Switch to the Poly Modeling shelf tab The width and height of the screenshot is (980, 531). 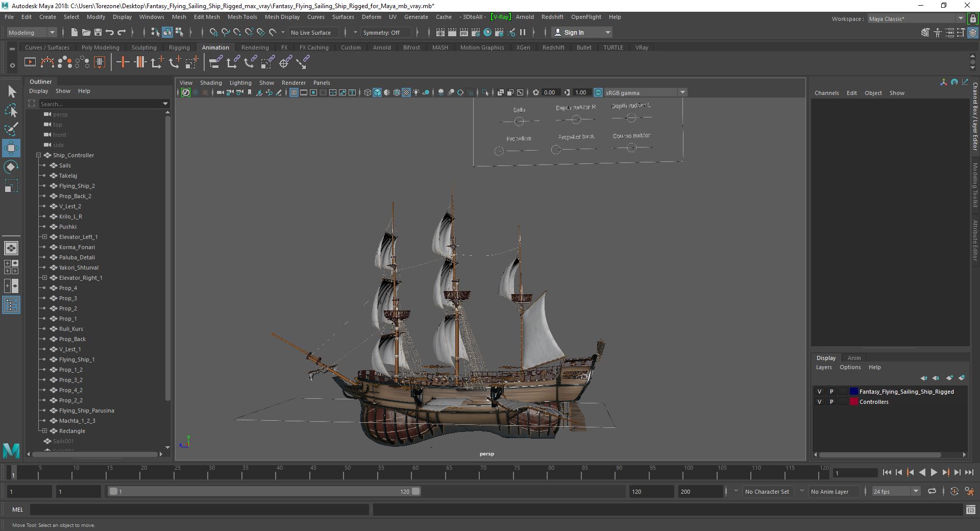tap(101, 47)
